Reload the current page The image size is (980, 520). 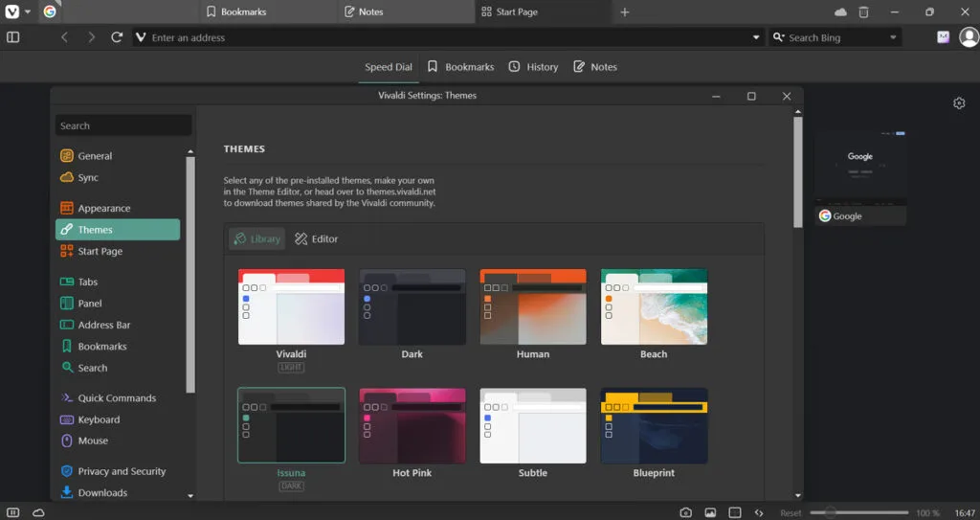tap(117, 37)
